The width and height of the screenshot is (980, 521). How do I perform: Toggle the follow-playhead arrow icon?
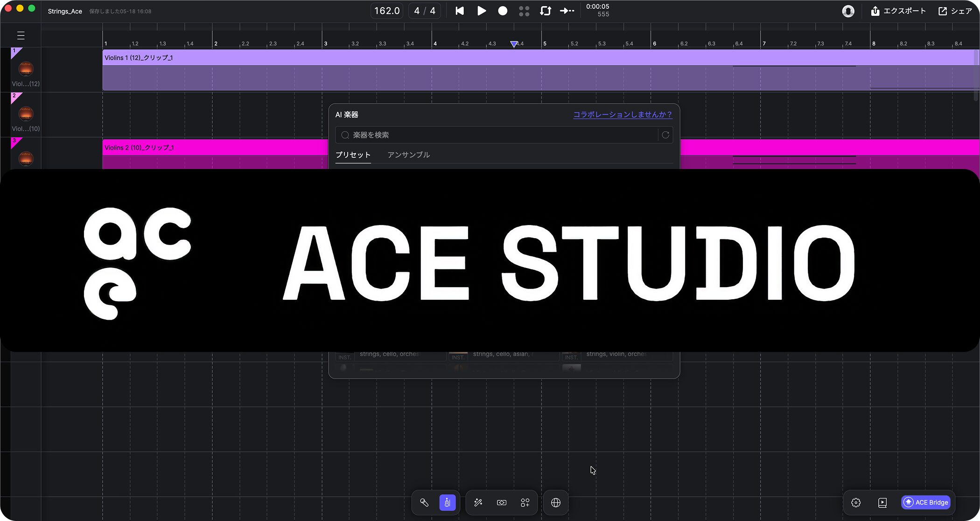pos(567,11)
